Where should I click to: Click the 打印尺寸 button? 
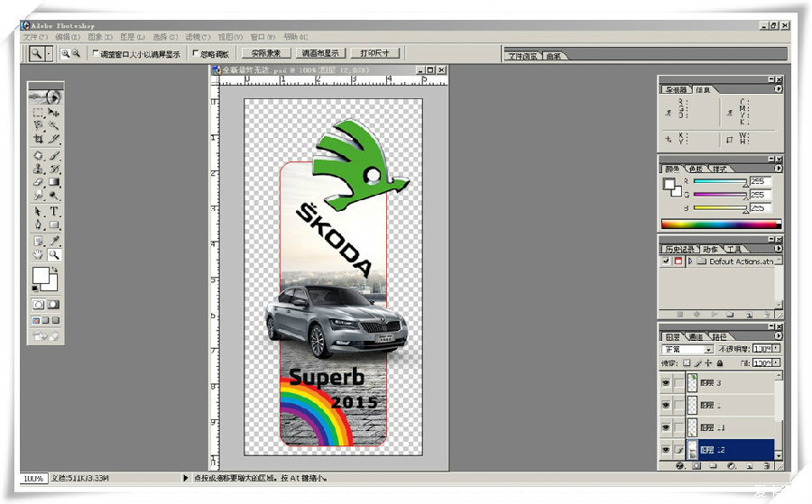374,53
